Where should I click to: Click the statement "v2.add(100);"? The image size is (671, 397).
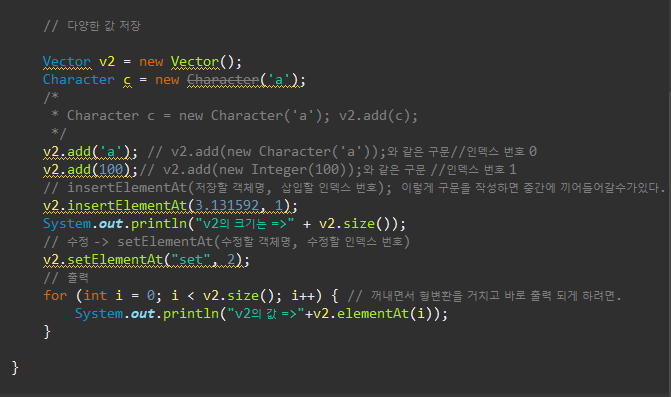(x=90, y=170)
